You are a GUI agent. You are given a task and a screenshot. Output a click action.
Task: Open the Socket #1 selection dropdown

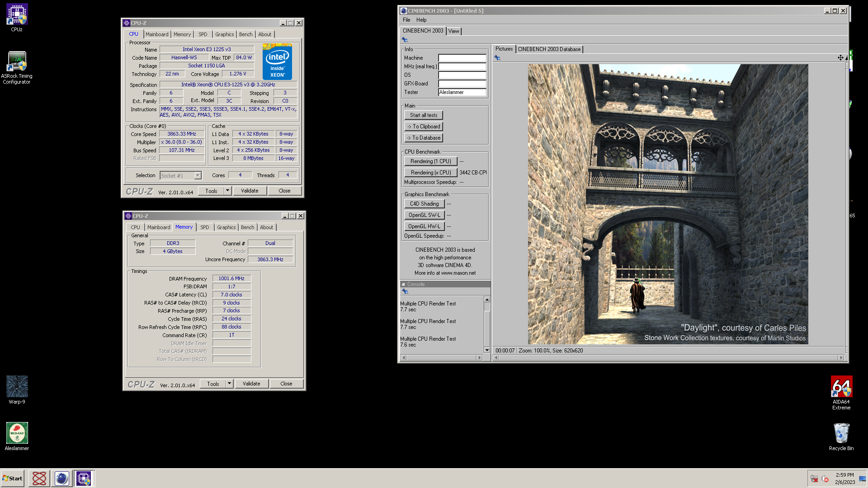198,175
